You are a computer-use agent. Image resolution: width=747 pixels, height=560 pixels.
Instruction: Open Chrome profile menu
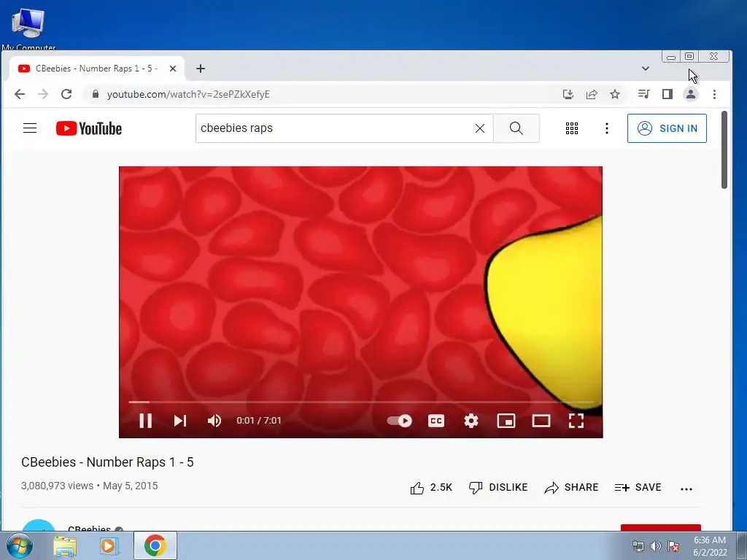tap(691, 94)
